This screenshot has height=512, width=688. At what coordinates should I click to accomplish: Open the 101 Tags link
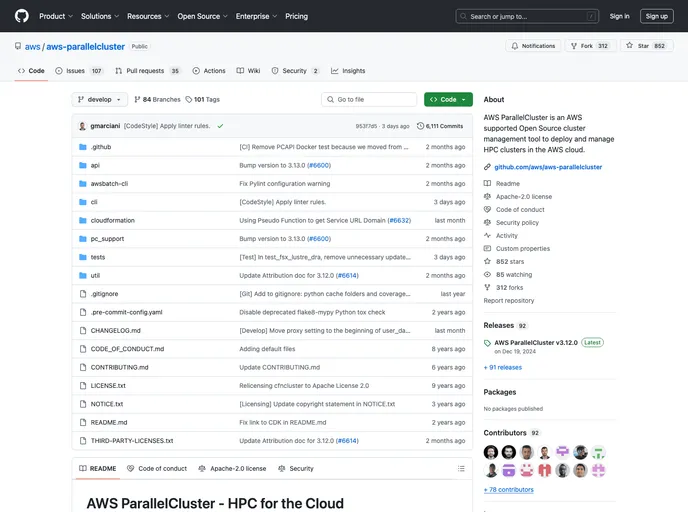point(202,100)
